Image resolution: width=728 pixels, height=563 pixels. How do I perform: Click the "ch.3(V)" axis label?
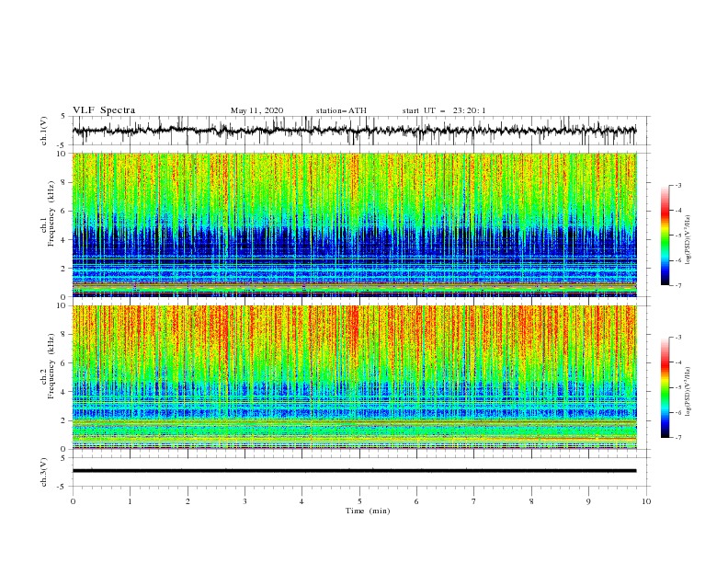point(44,472)
